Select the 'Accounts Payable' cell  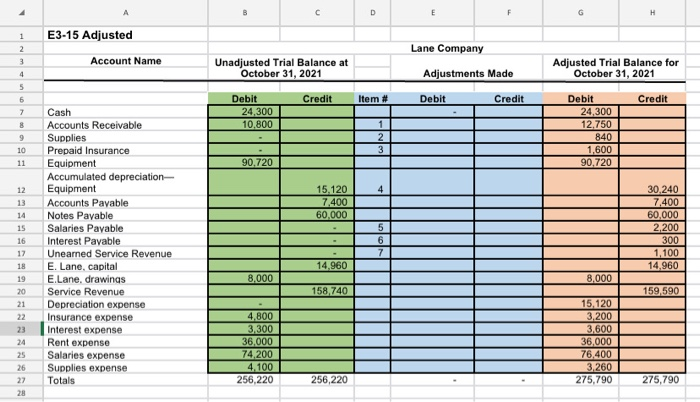click(125, 203)
